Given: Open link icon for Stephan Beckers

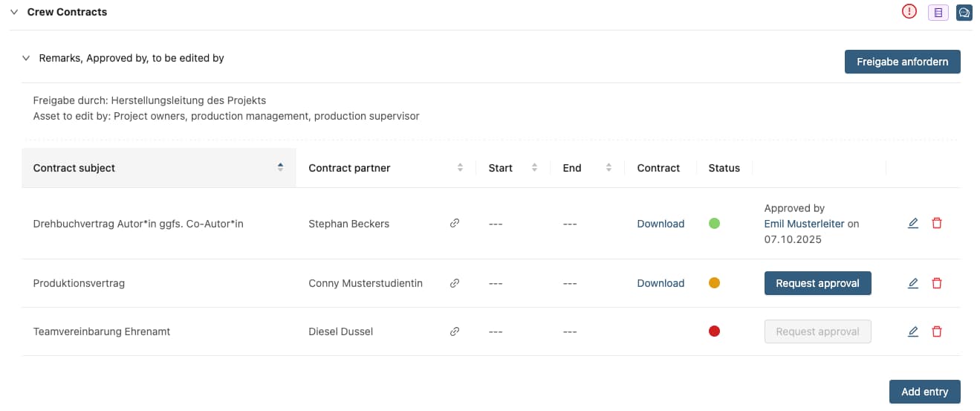Looking at the screenshot, I should (455, 223).
